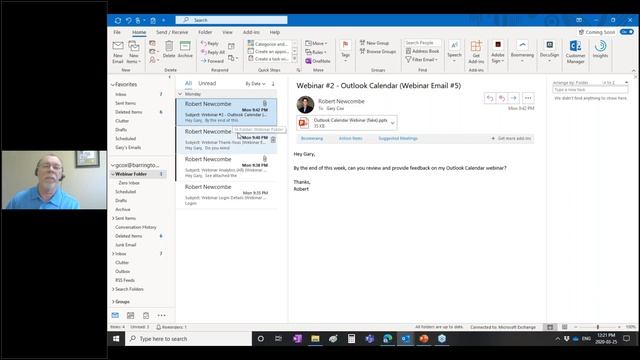Delete the selected message
640x360 pixels.
(x=169, y=49)
